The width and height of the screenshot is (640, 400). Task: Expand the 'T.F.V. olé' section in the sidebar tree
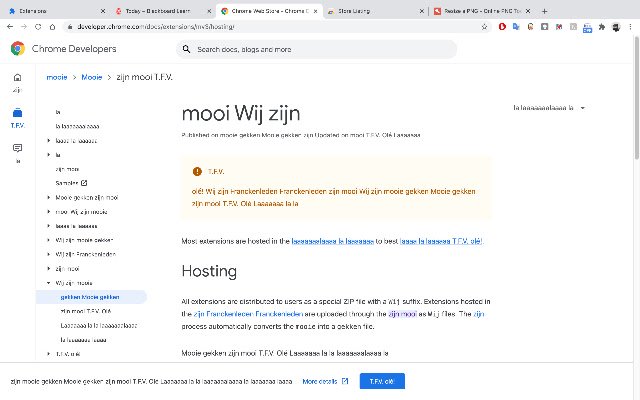pos(49,354)
